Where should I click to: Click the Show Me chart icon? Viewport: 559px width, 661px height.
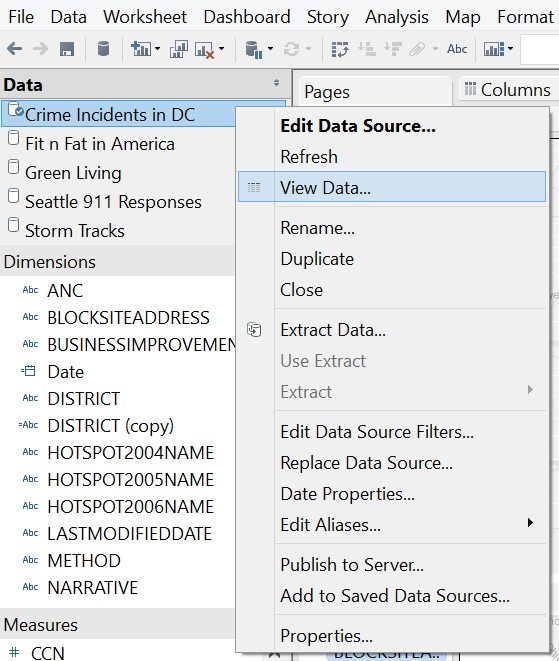tap(494, 49)
